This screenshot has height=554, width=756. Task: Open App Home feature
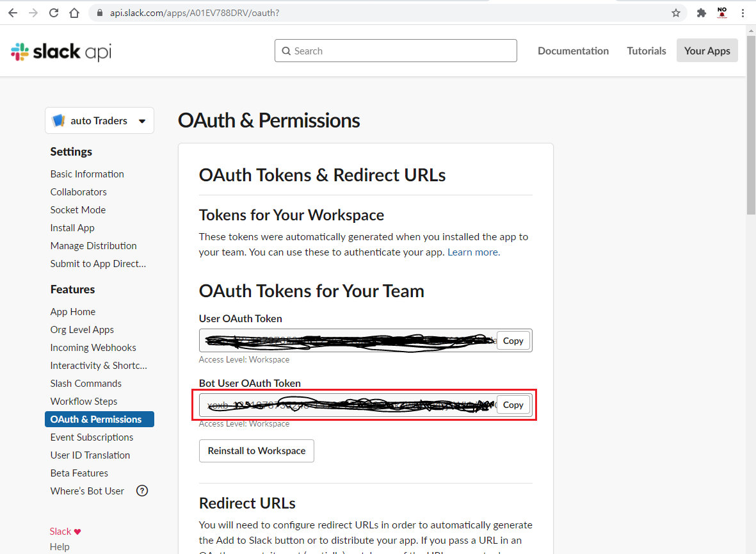73,312
